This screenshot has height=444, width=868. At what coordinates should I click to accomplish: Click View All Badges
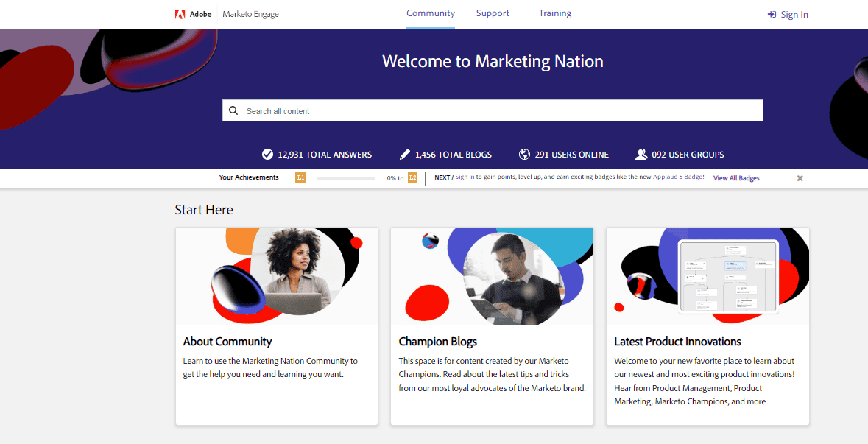click(736, 178)
